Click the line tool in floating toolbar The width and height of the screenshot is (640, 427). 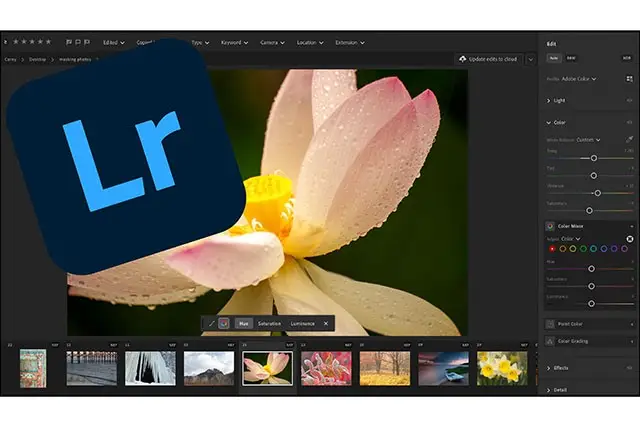(211, 324)
